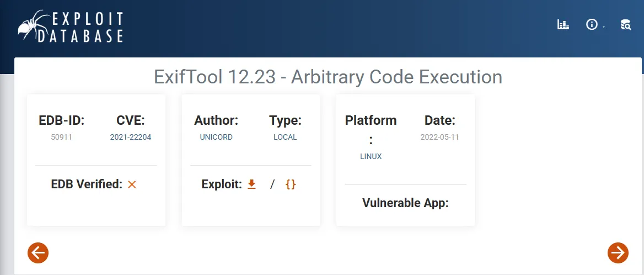Expand the small caret beside info icon

point(604,27)
